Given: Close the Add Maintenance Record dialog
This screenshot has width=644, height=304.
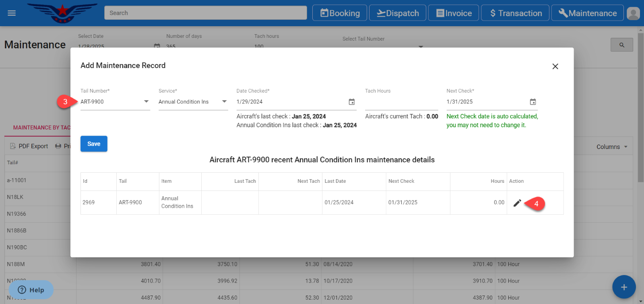Looking at the screenshot, I should click(555, 66).
